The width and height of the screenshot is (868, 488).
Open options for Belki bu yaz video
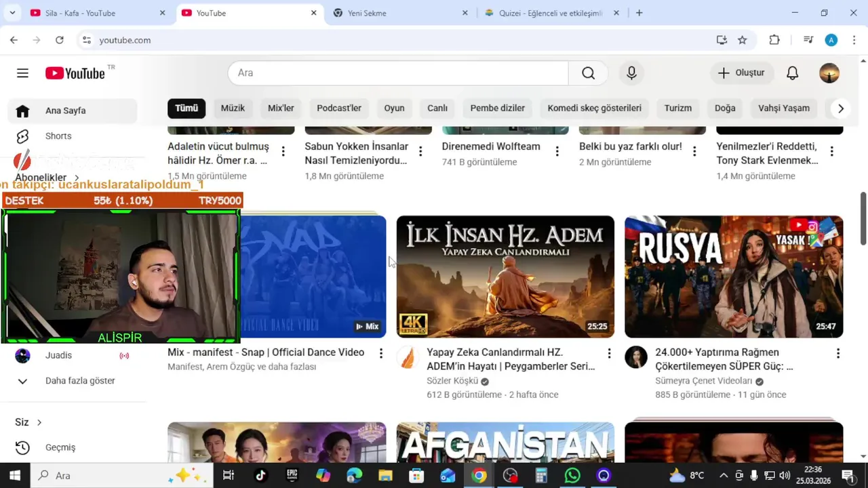[694, 151]
